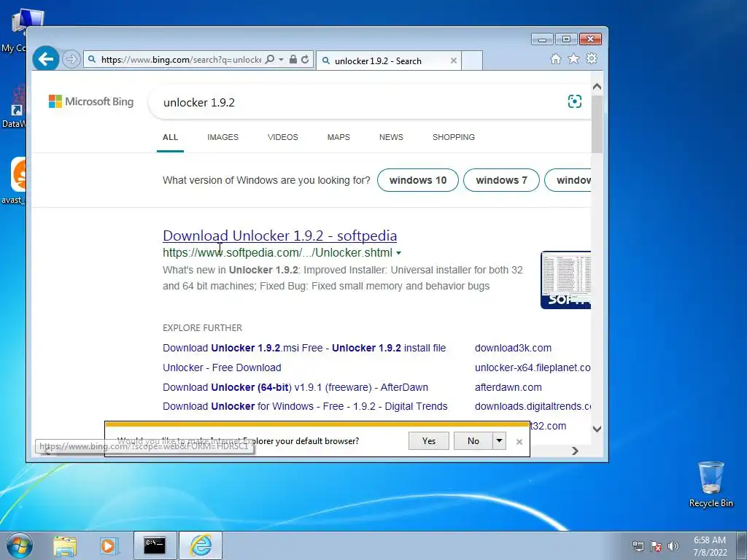
Task: Open Download Unlocker 1.9.2.msi Free link
Action: click(304, 348)
